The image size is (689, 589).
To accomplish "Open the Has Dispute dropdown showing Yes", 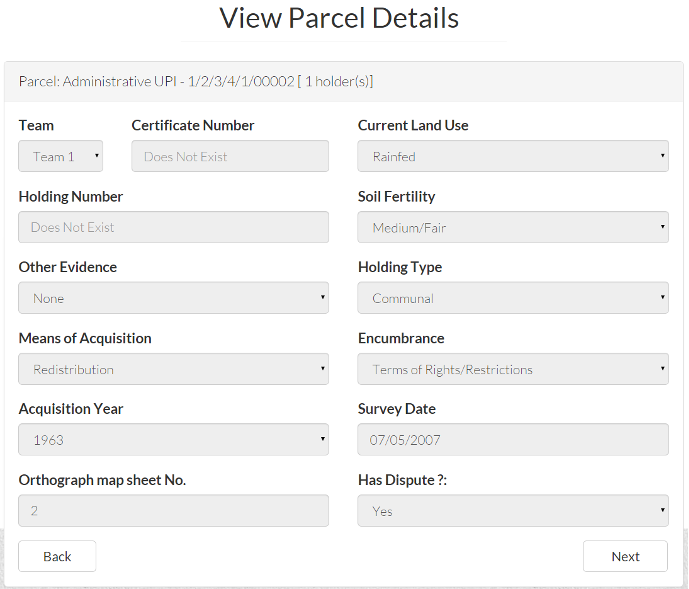I will tap(513, 511).
